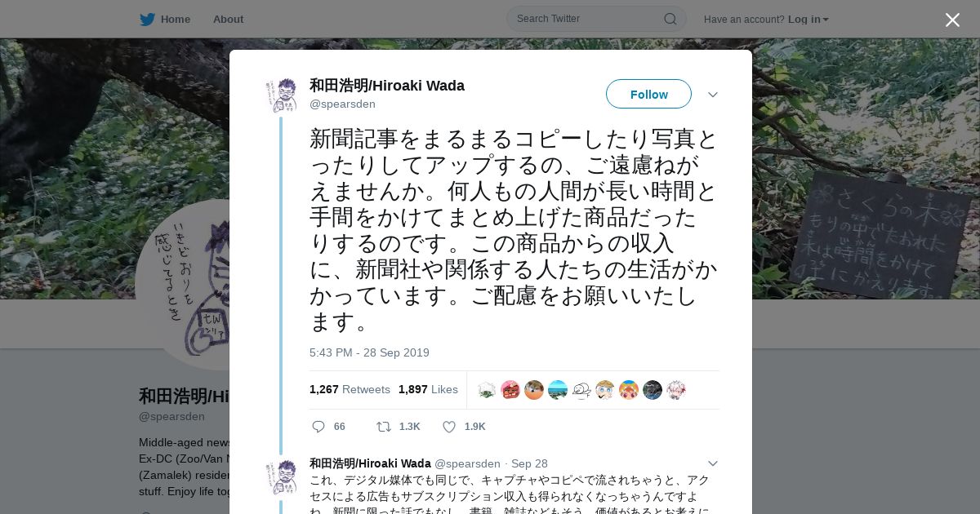Follow Hiroaki Wada
This screenshot has width=980, height=514.
[648, 94]
